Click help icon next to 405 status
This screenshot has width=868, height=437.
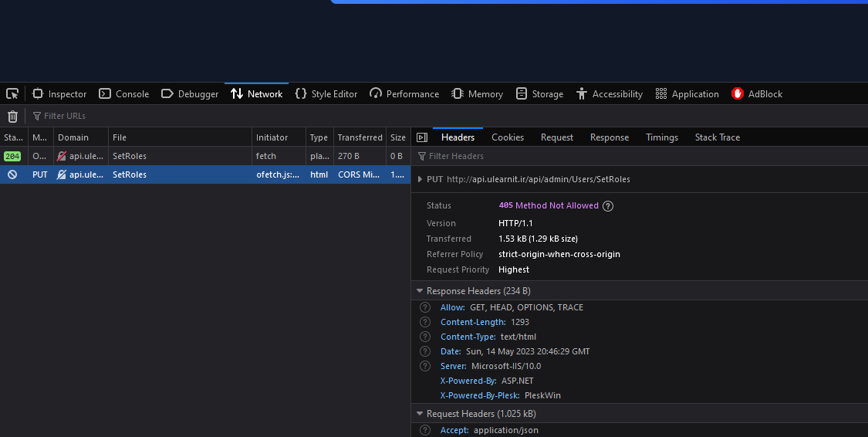click(608, 206)
